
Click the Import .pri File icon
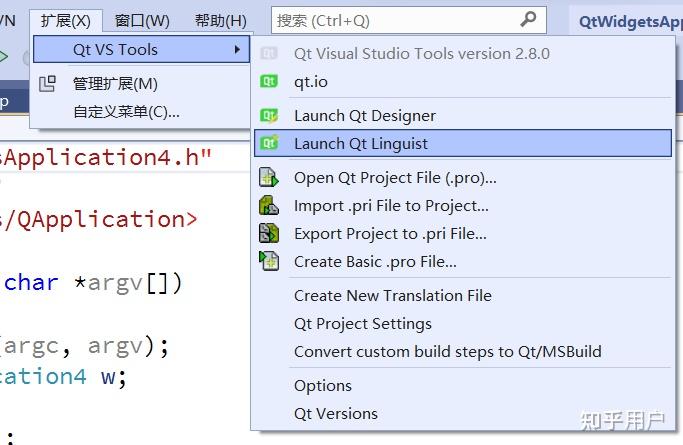click(269, 206)
